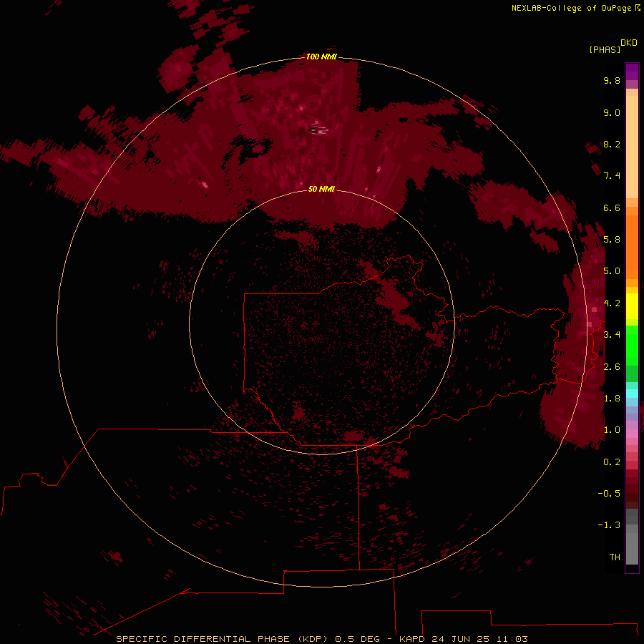Click the -1.3 value on the color scale
644x644 pixels.
click(x=609, y=525)
